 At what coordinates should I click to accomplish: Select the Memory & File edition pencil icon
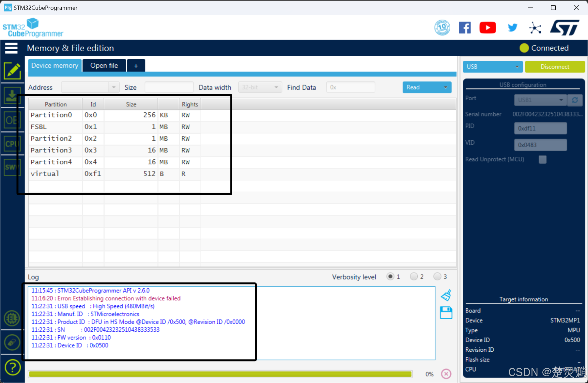coord(12,71)
